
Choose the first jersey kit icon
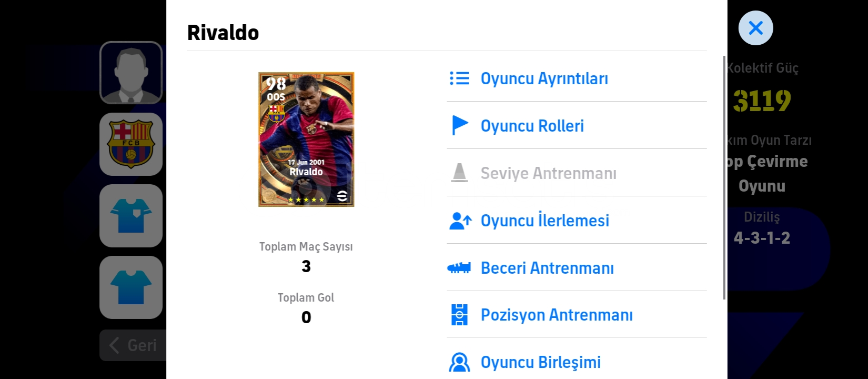[131, 216]
